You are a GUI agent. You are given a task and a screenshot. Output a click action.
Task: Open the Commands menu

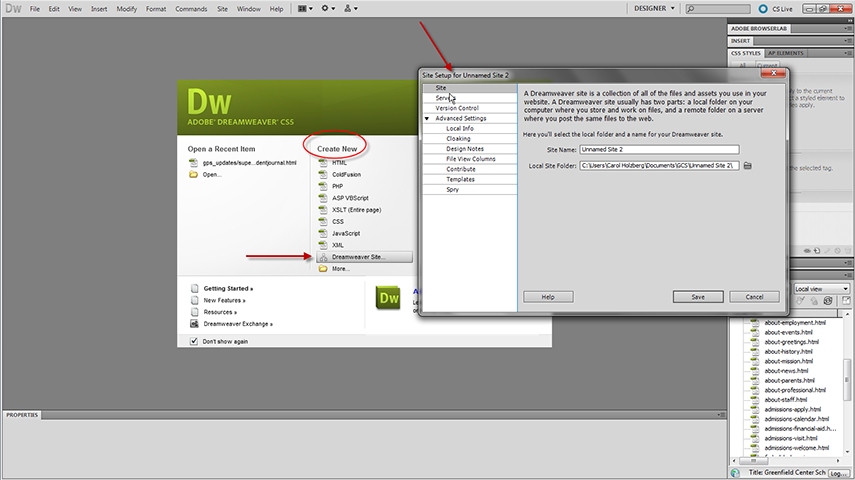tap(191, 9)
